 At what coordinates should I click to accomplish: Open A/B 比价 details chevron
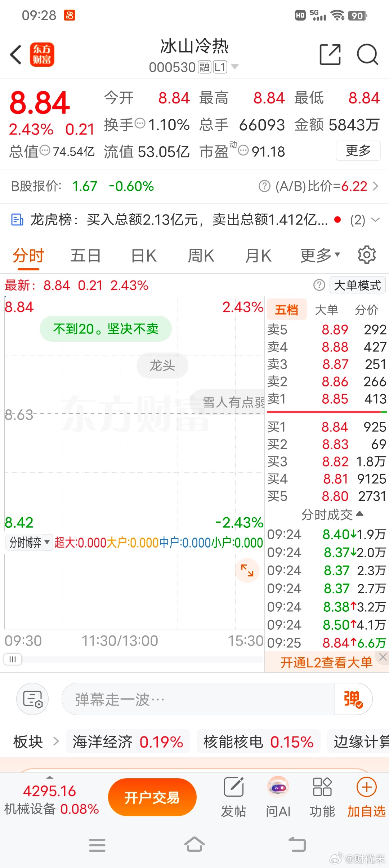pos(375,186)
